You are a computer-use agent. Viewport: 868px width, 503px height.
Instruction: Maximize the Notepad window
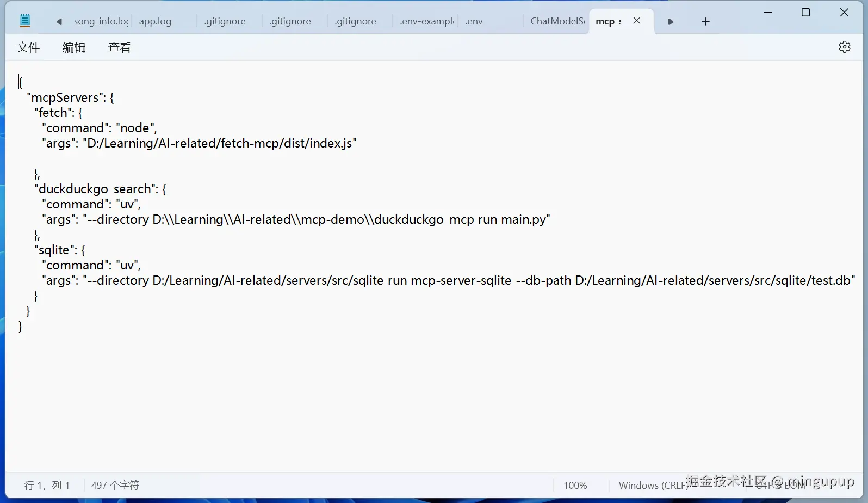click(806, 12)
